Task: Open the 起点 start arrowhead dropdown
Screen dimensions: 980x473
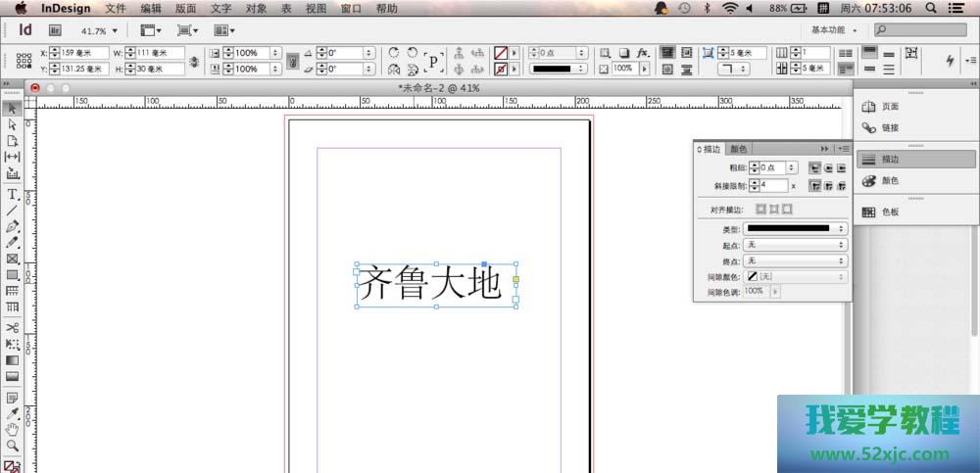Action: (x=795, y=245)
